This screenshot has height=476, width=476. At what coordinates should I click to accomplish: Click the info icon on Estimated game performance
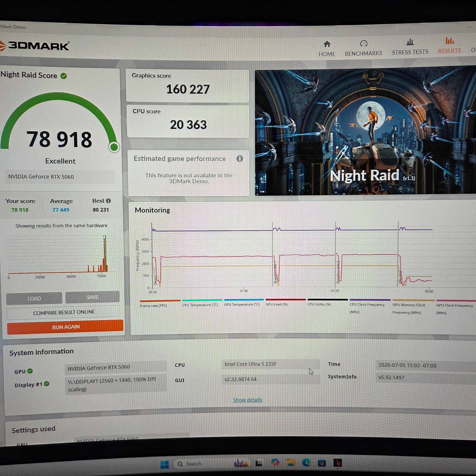pyautogui.click(x=240, y=159)
